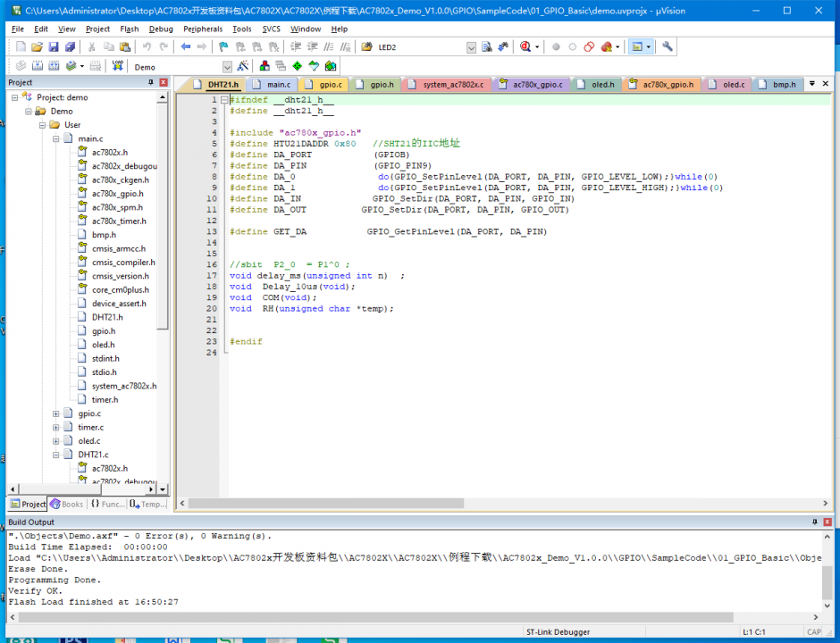This screenshot has height=643, width=840.
Task: Close the Build Output panel
Action: tap(827, 522)
